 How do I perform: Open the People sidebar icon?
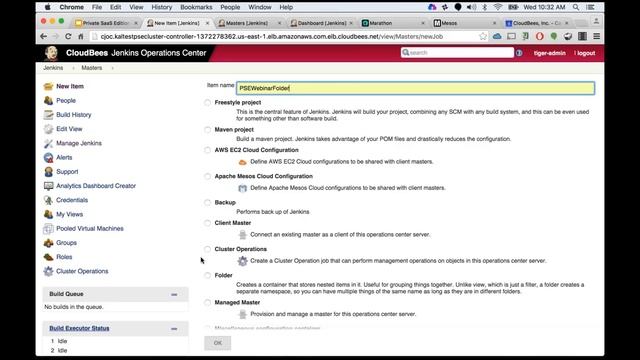(48, 100)
